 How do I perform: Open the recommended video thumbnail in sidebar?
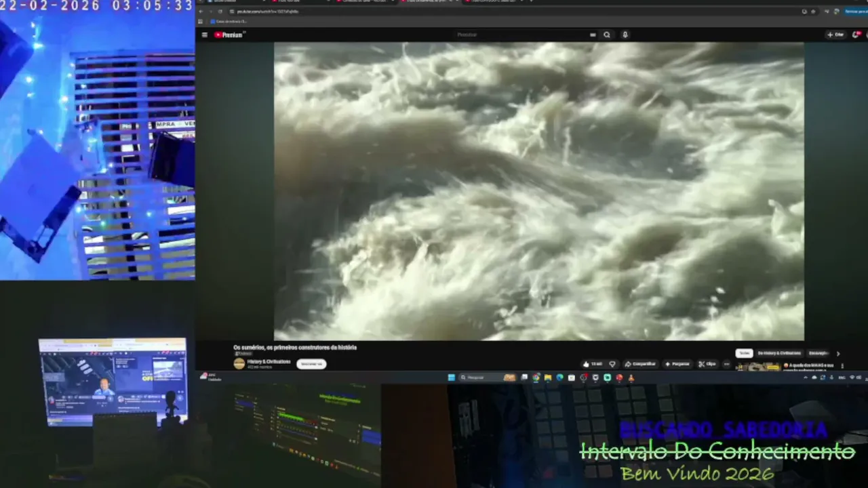click(x=758, y=367)
